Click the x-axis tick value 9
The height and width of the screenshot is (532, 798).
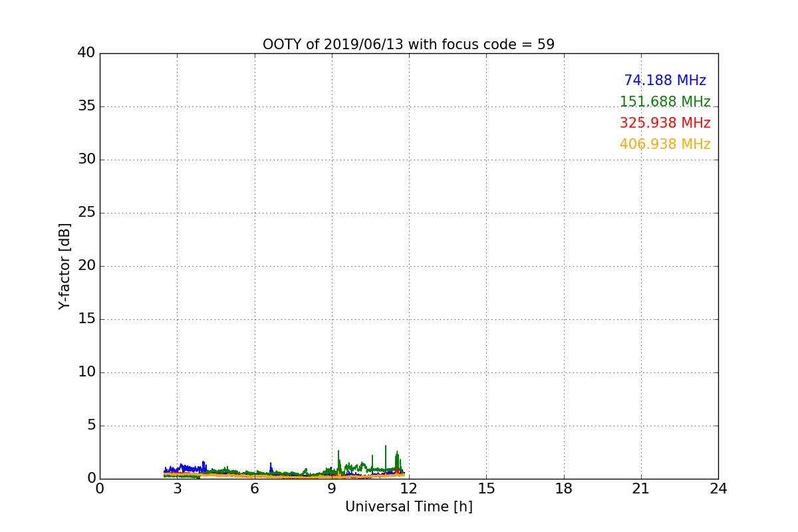coord(332,489)
